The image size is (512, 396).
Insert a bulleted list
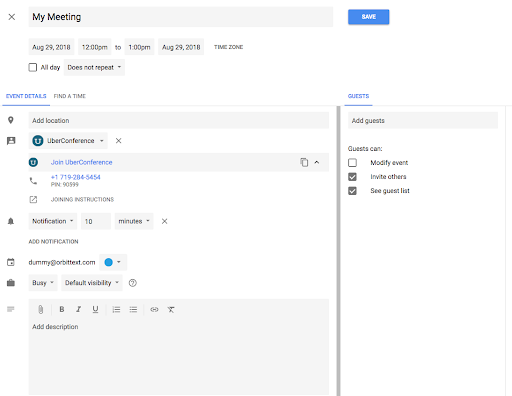pyautogui.click(x=133, y=309)
